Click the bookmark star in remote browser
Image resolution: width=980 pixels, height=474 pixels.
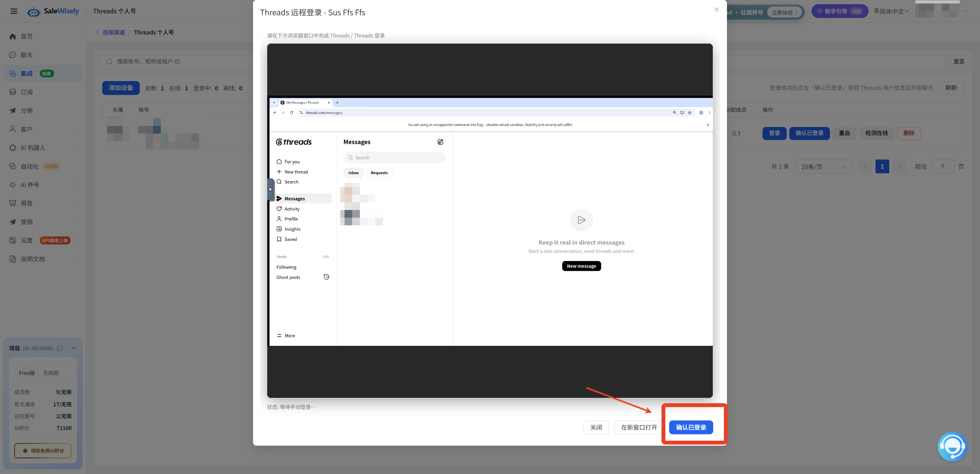[x=689, y=112]
